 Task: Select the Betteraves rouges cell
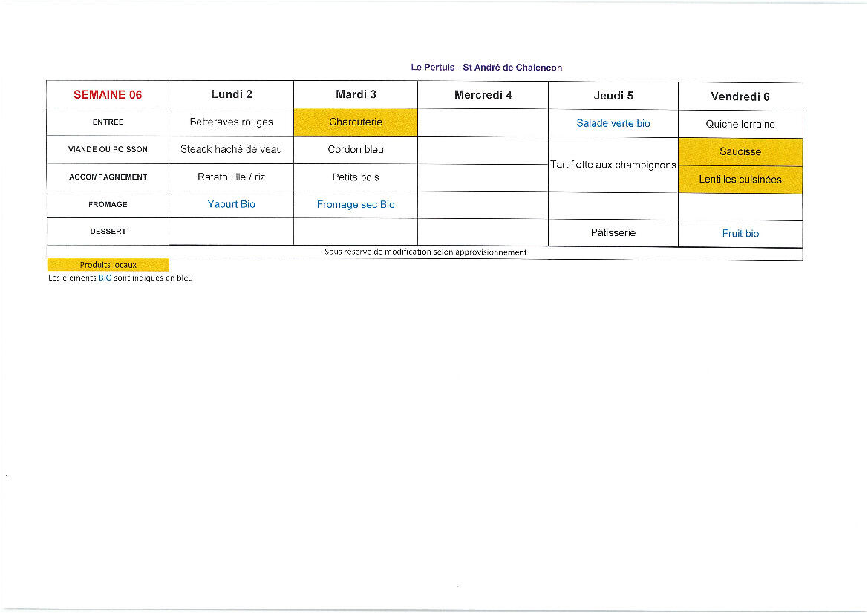[x=232, y=122]
